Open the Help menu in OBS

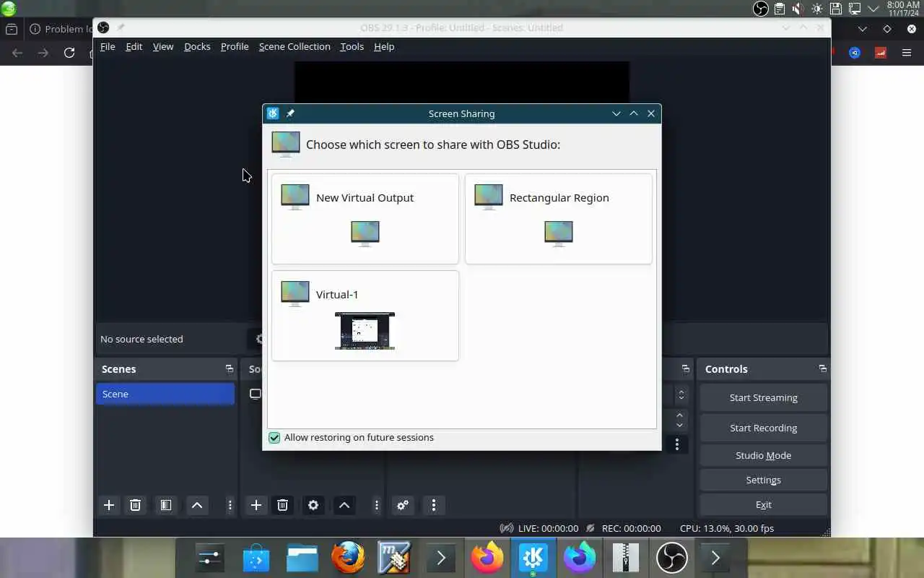click(384, 46)
